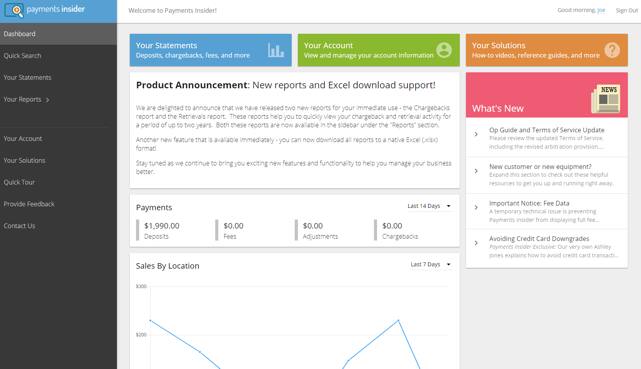This screenshot has width=641, height=369.
Task: Click the $0.00 Adjustments value
Action: [313, 226]
